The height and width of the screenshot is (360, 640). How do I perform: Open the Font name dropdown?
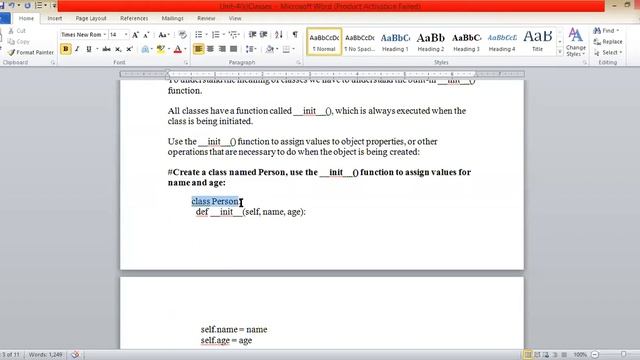(x=104, y=35)
